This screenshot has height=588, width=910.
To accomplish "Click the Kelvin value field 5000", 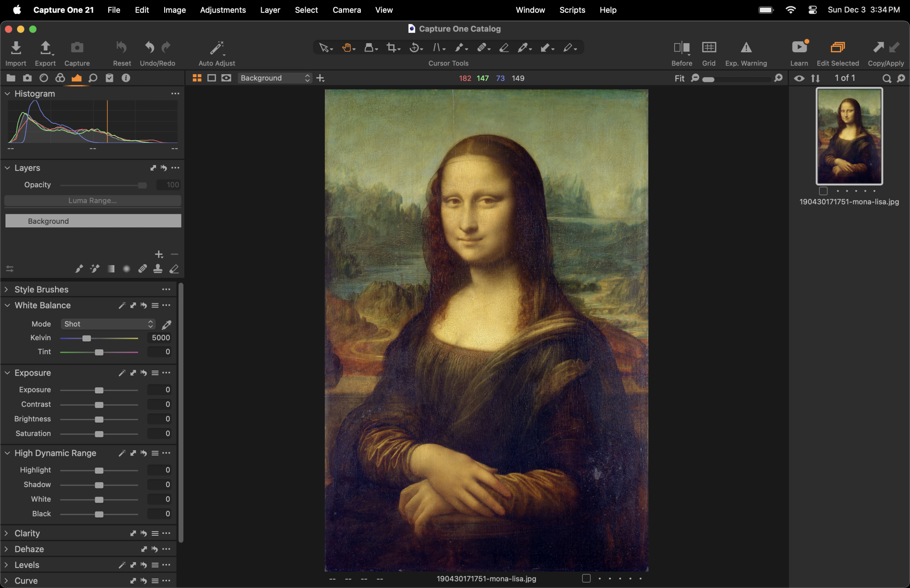I will point(160,338).
